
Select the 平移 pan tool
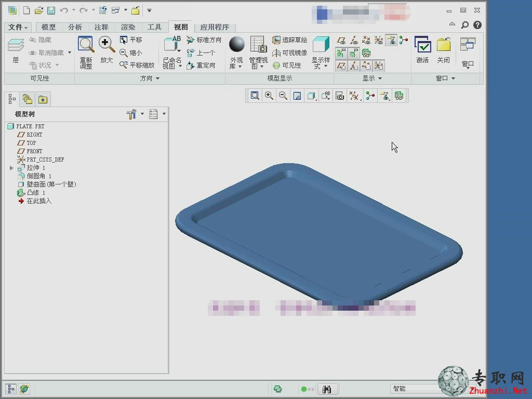[x=131, y=39]
